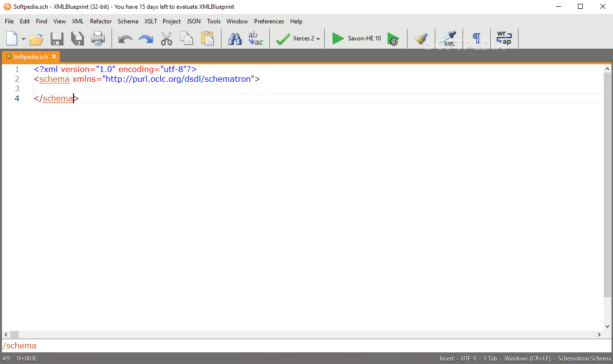
Task: Click the XMLBlueprint app icon in title bar
Action: [7, 7]
